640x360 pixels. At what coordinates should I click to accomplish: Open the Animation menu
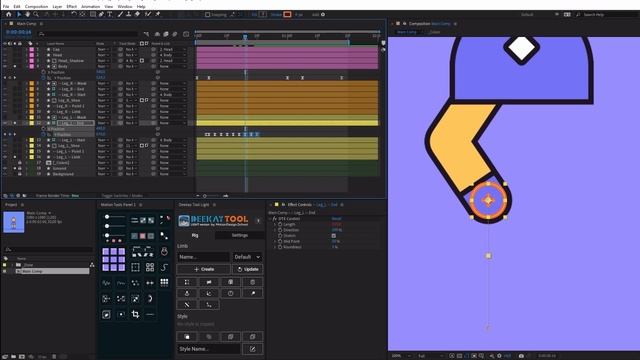pos(90,7)
